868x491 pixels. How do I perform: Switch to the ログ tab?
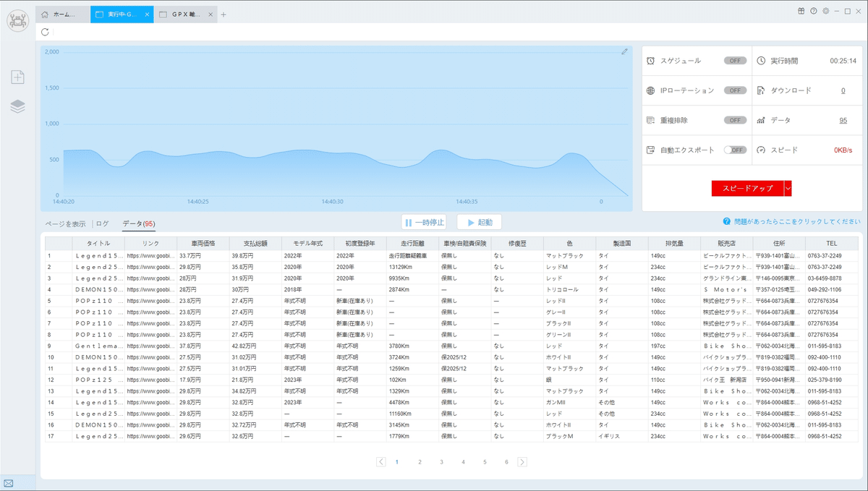[x=103, y=223]
